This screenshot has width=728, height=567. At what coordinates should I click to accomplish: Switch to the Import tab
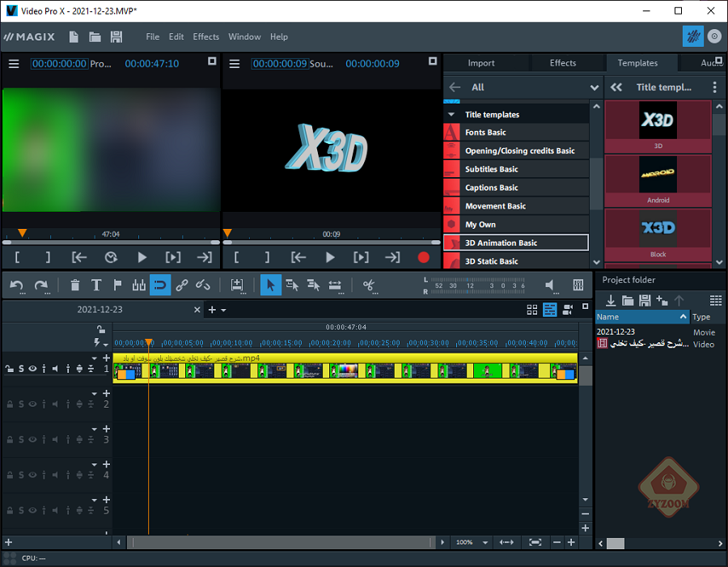[x=481, y=63]
